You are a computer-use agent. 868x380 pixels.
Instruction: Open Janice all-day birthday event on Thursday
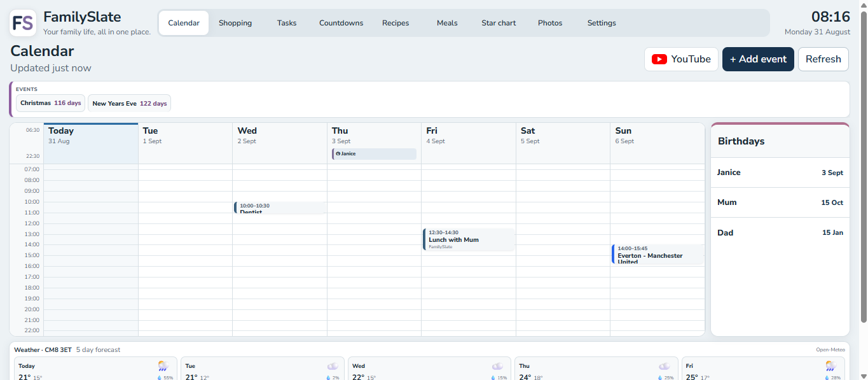pyautogui.click(x=374, y=154)
